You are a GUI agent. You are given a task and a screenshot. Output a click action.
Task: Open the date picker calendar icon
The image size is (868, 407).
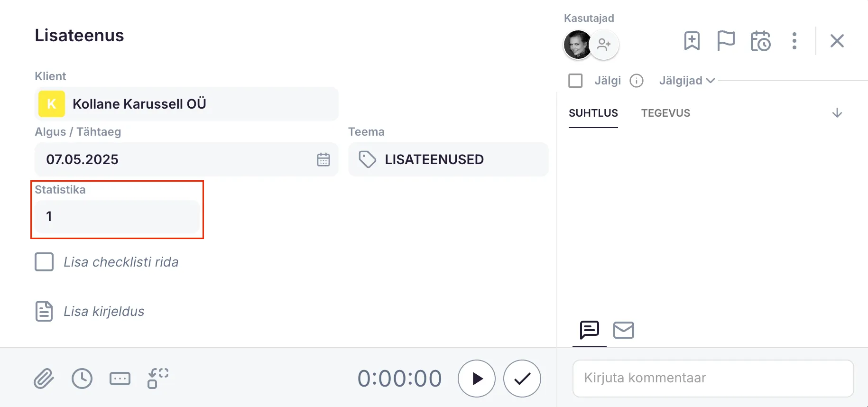tap(323, 159)
